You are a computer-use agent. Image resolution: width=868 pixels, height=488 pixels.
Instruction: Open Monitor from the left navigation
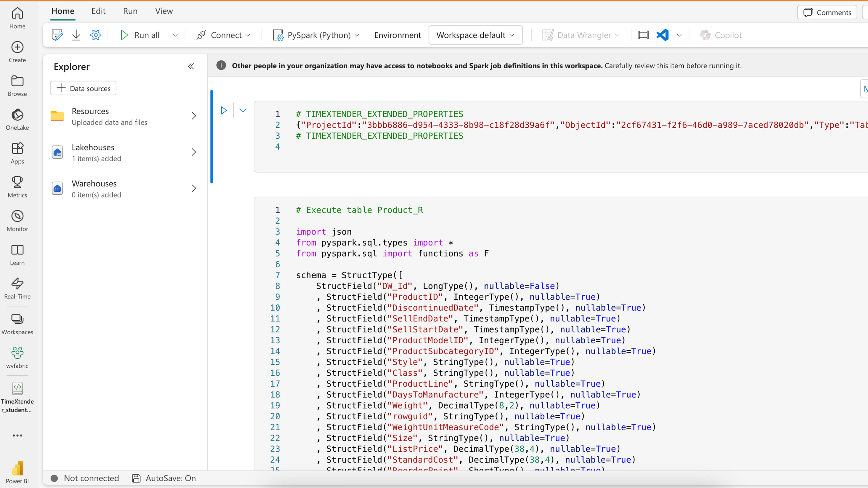click(17, 221)
